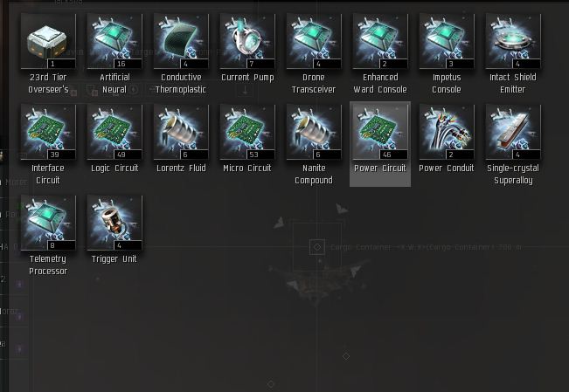
Task: Click the Trigger Unit item icon
Action: point(114,223)
